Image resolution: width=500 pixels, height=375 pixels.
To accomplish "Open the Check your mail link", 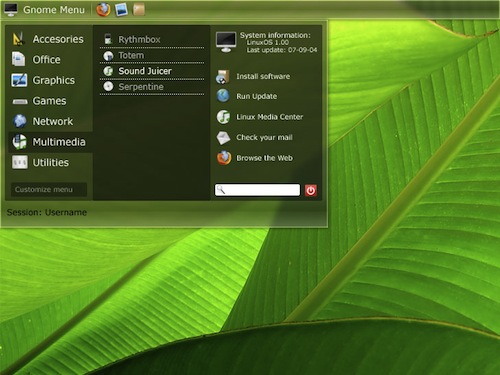I will (x=264, y=137).
